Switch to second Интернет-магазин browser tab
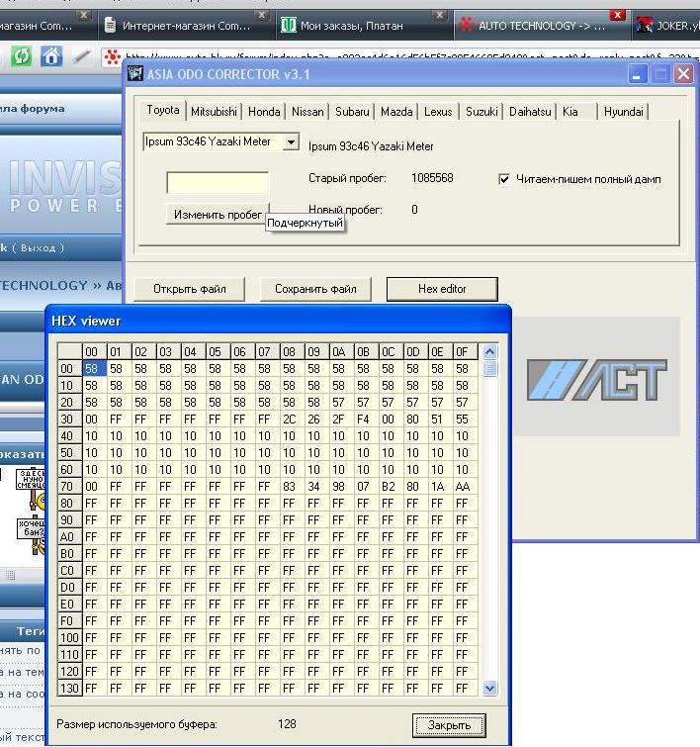The height and width of the screenshot is (747, 700). point(186,26)
